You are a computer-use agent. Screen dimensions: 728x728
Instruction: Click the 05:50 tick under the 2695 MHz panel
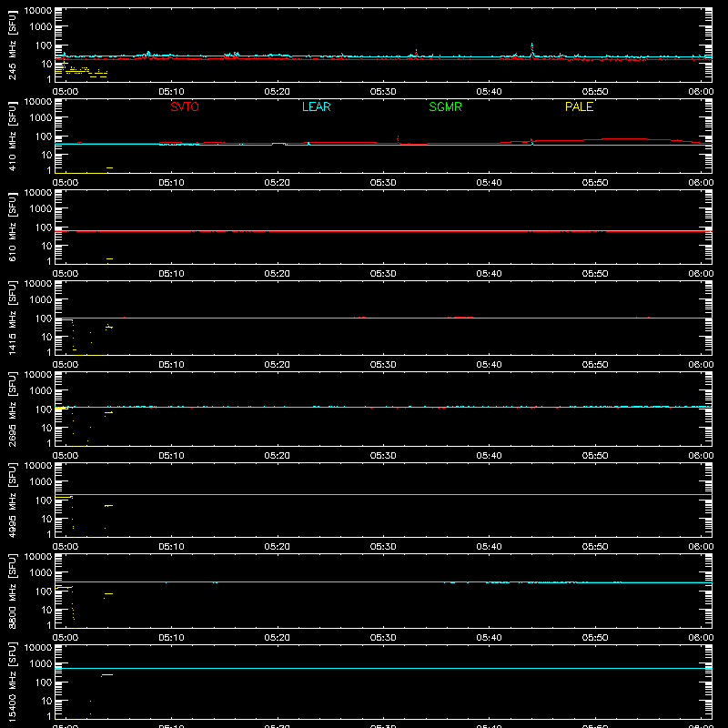click(595, 456)
